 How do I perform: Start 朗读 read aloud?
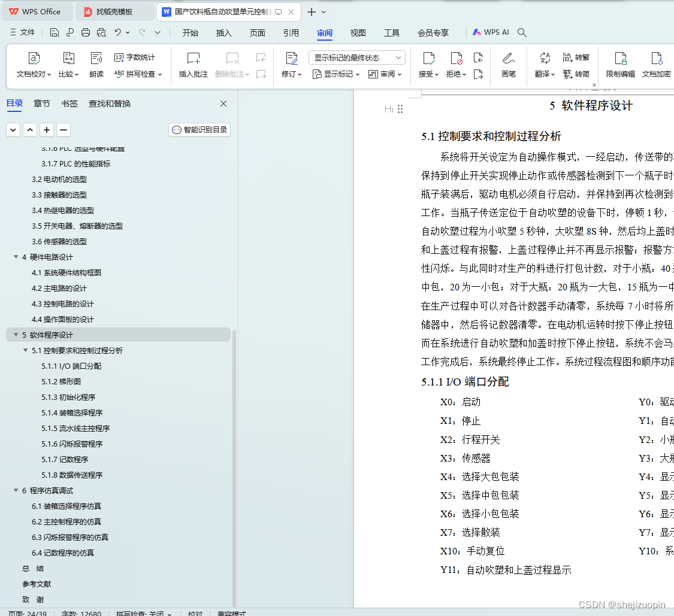(x=96, y=65)
